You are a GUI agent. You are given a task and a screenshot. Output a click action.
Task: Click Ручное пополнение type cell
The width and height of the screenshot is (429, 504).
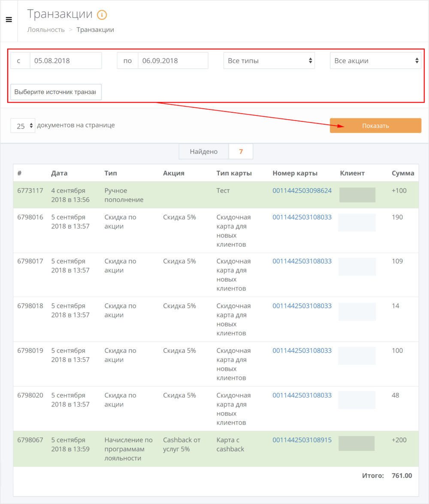[x=124, y=195]
